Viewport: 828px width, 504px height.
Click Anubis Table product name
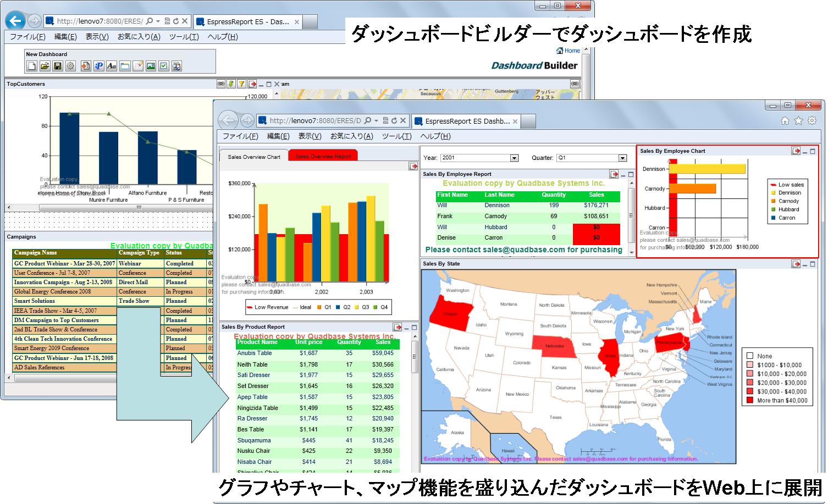[255, 353]
